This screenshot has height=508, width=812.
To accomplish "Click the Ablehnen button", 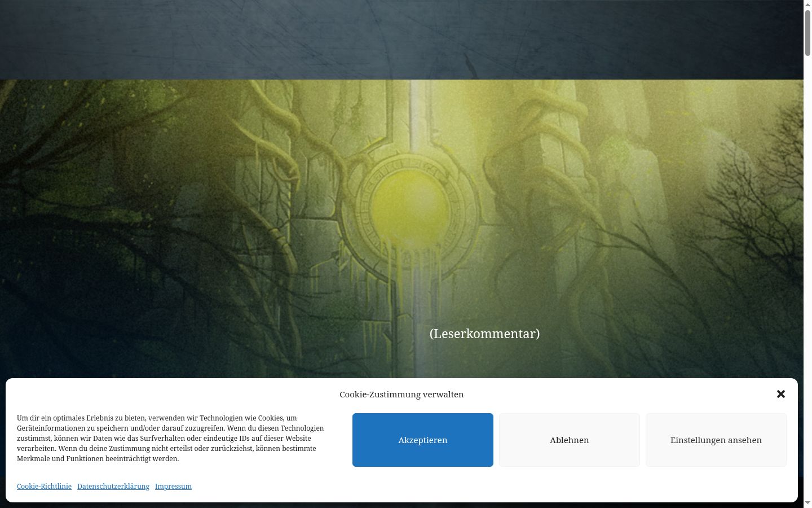I will (570, 440).
